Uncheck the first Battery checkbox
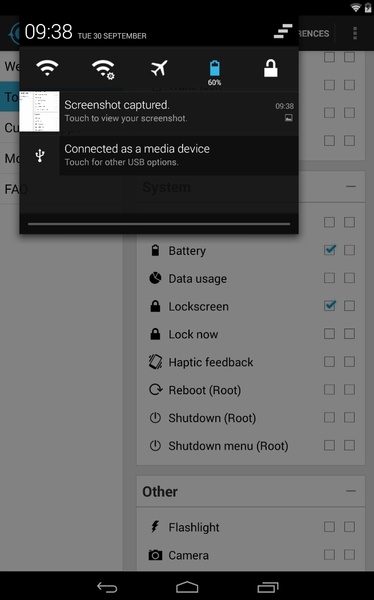Viewport: 374px width, 600px height. pos(330,250)
